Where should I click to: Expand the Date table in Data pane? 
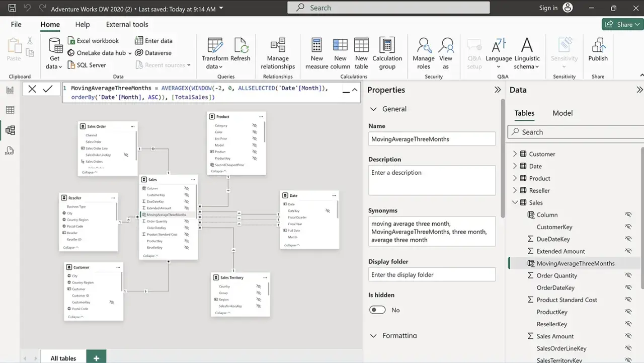click(514, 166)
